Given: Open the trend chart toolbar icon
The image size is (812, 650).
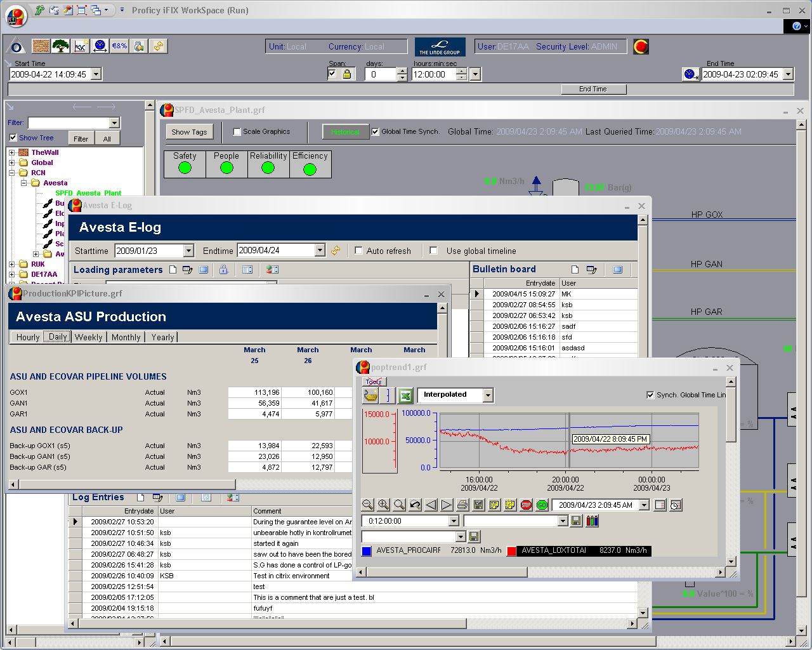Looking at the screenshot, I should (81, 46).
